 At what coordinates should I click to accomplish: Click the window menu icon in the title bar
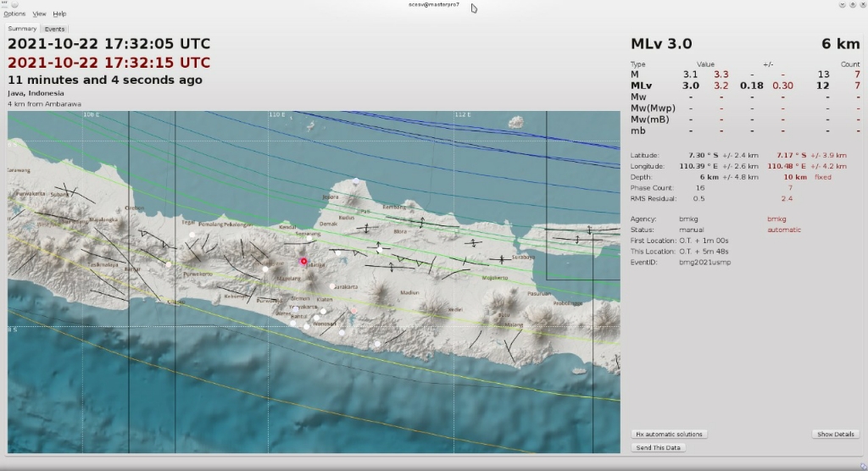click(4, 4)
